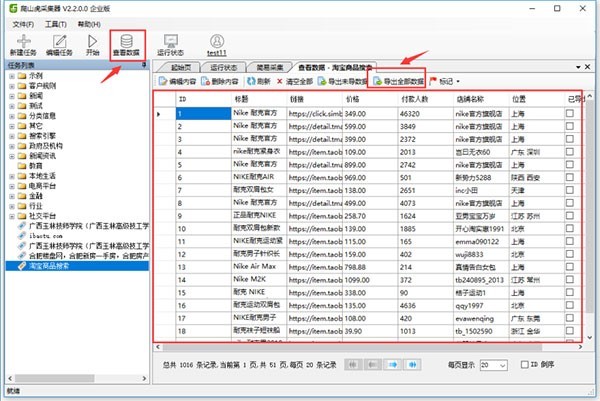Open the 工具(T) menu
This screenshot has height=401, width=600.
coord(56,24)
